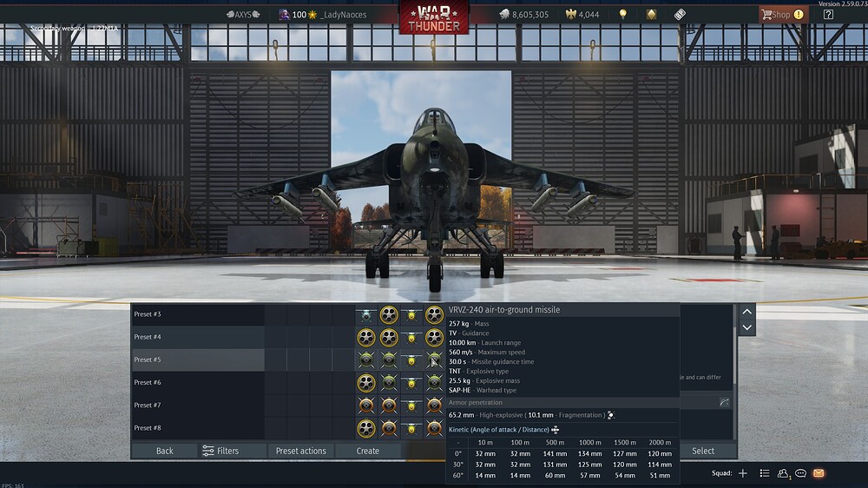Select the second slot rocket pod in Preset #3
This screenshot has width=868, height=488.
coord(389,314)
